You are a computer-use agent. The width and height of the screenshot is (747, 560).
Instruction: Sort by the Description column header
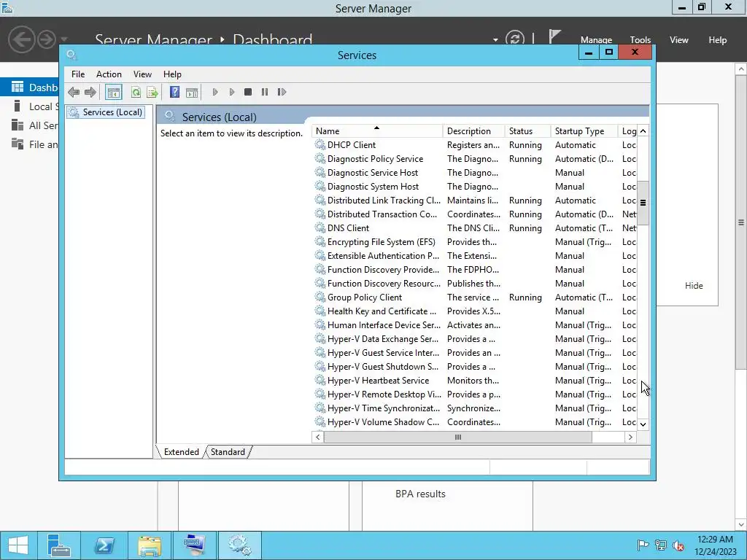coord(473,131)
